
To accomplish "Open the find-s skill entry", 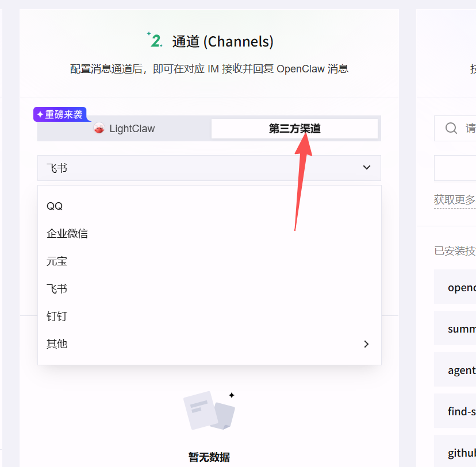I will coord(460,411).
